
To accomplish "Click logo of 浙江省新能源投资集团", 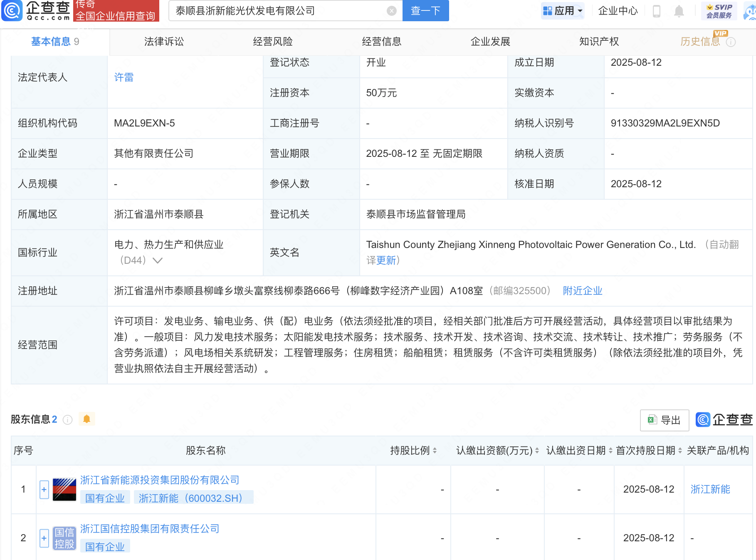I will (x=64, y=490).
